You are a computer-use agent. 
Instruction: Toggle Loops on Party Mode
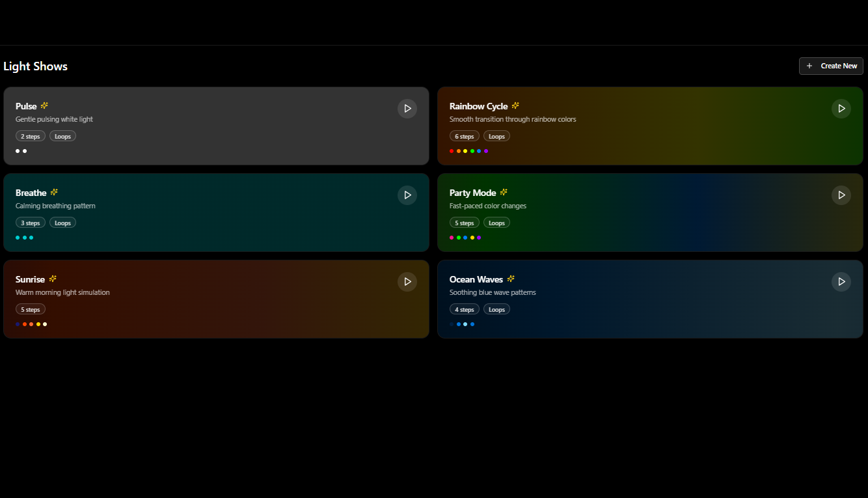(x=496, y=222)
